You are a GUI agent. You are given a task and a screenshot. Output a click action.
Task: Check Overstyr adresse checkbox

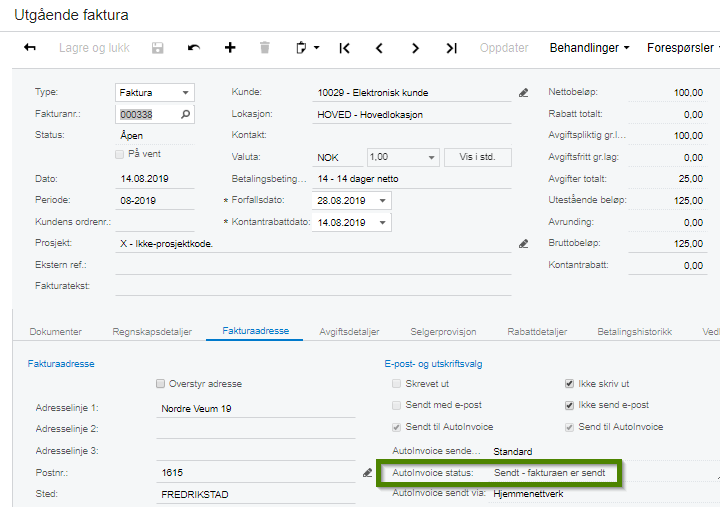160,383
